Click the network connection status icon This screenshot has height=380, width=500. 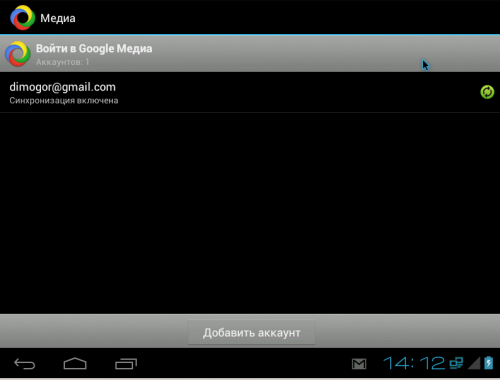456,363
